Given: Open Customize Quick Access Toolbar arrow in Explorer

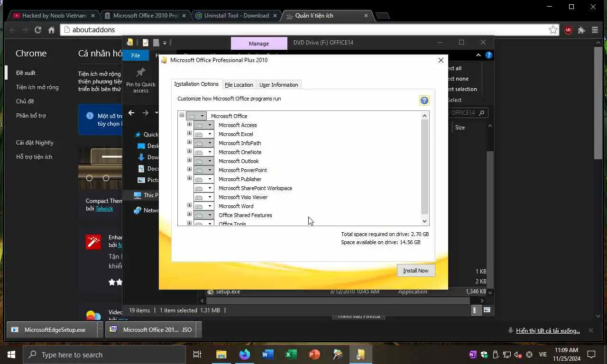Looking at the screenshot, I should (x=165, y=43).
